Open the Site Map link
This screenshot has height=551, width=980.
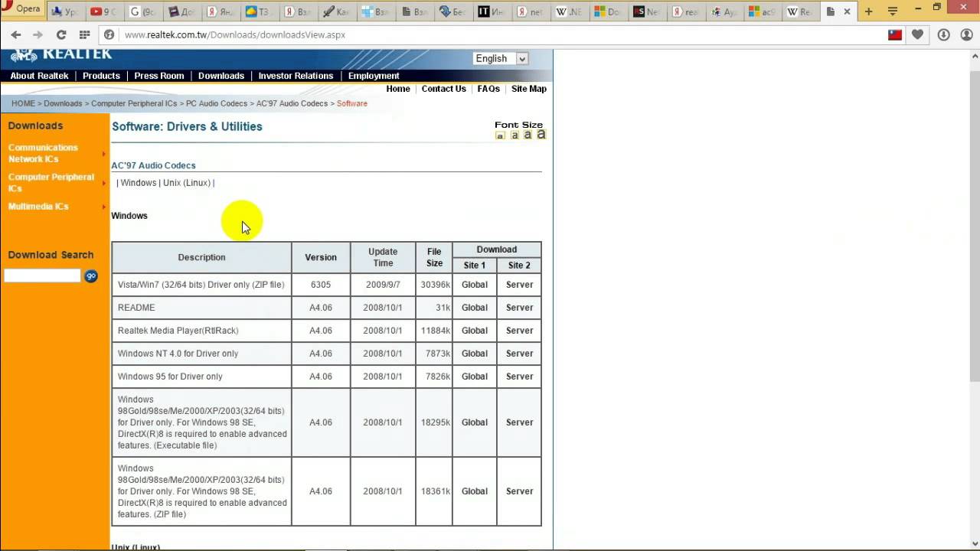coord(529,89)
